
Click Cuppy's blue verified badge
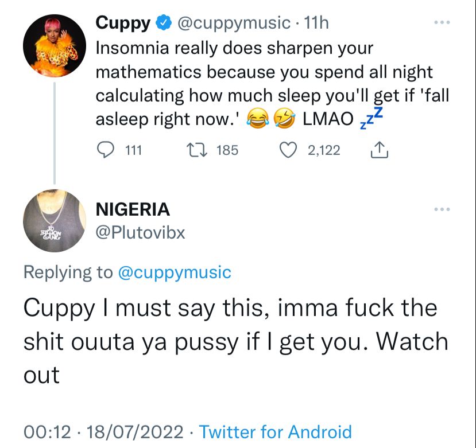(164, 23)
